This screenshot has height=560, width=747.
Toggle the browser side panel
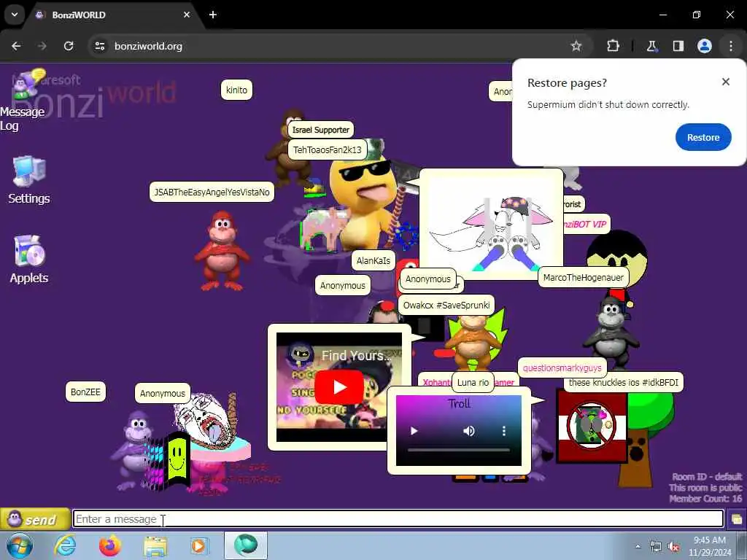pos(678,46)
